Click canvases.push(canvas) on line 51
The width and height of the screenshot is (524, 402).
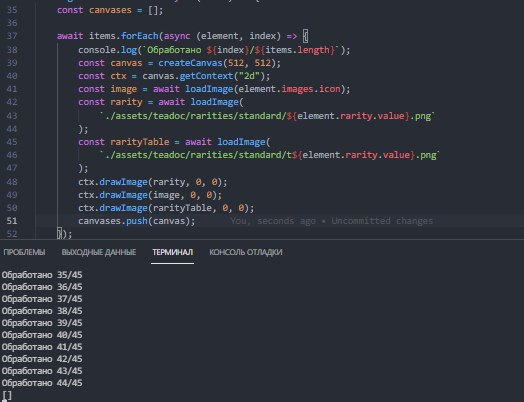point(137,221)
